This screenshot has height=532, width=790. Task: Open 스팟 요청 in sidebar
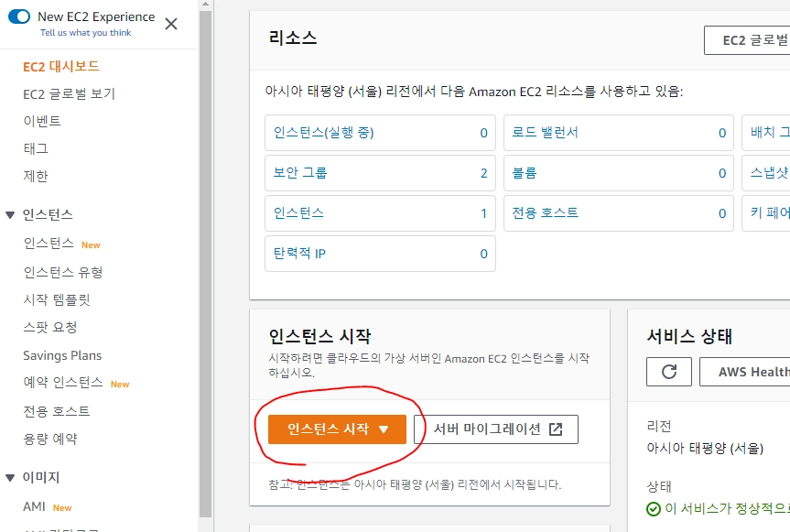(x=49, y=328)
